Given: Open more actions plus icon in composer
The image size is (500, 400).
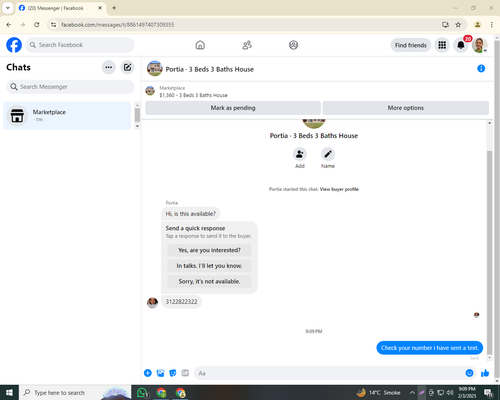Looking at the screenshot, I should click(x=148, y=373).
